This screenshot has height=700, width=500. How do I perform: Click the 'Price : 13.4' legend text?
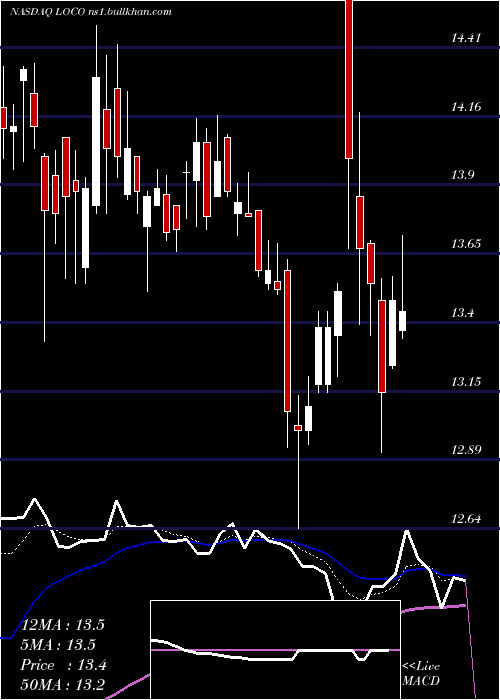click(x=63, y=665)
